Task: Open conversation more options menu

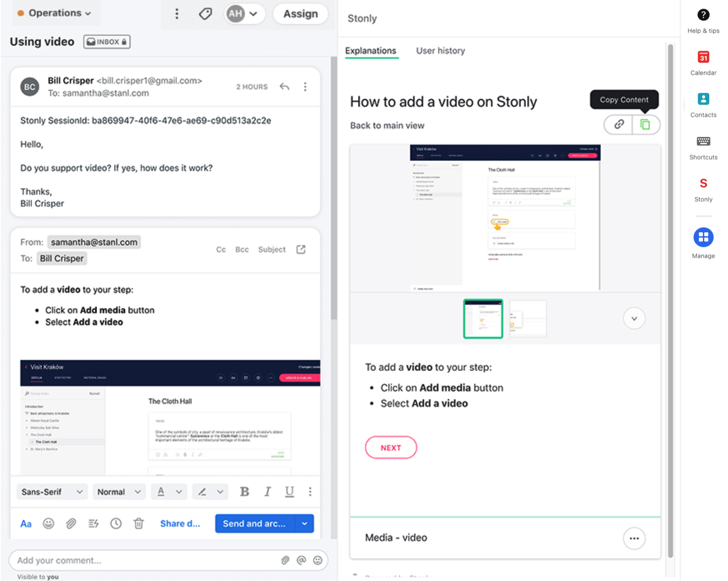Action: [x=177, y=14]
